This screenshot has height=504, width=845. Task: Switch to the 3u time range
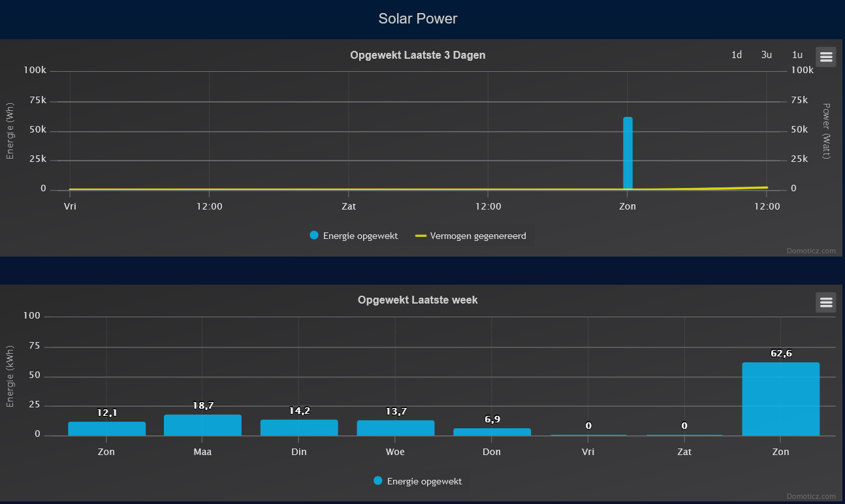pyautogui.click(x=766, y=55)
